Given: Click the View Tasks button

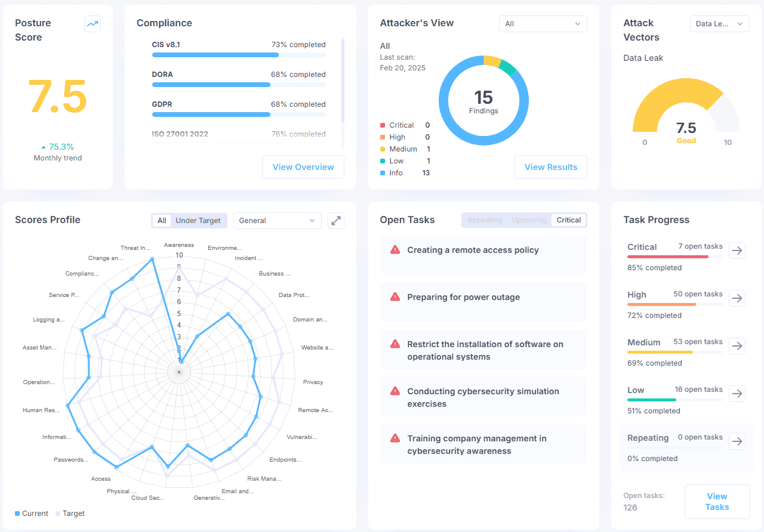Looking at the screenshot, I should [x=717, y=502].
